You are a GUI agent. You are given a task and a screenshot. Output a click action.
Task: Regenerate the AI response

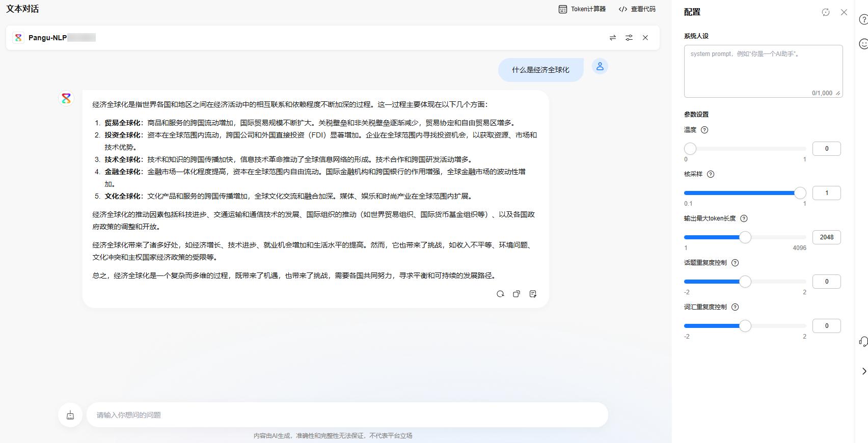pyautogui.click(x=500, y=294)
